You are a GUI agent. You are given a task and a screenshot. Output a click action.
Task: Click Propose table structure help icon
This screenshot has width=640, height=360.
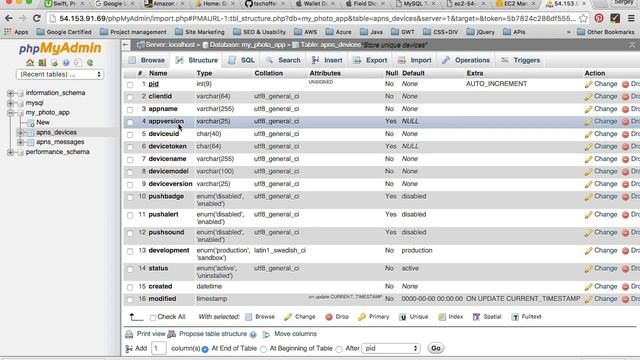pos(253,334)
